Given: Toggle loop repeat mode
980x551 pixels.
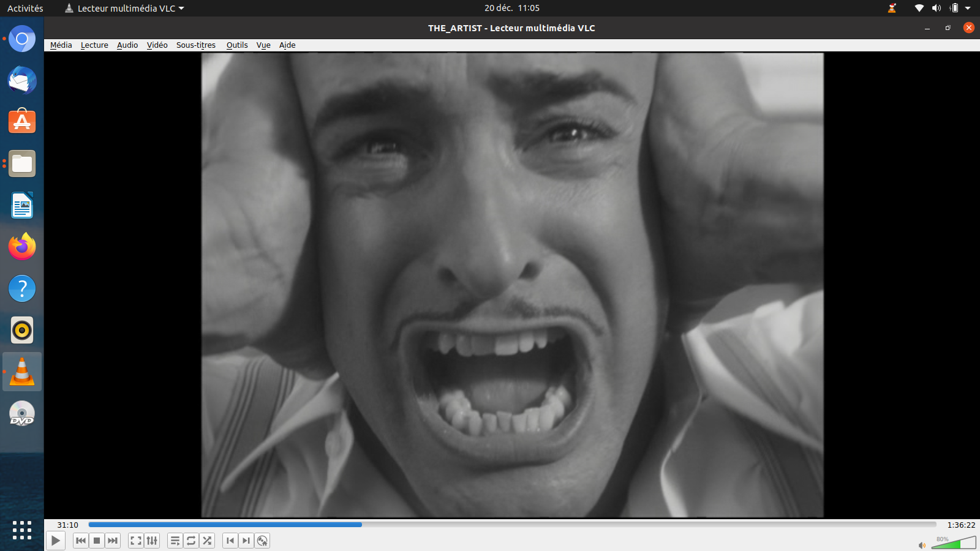Looking at the screenshot, I should (x=191, y=541).
